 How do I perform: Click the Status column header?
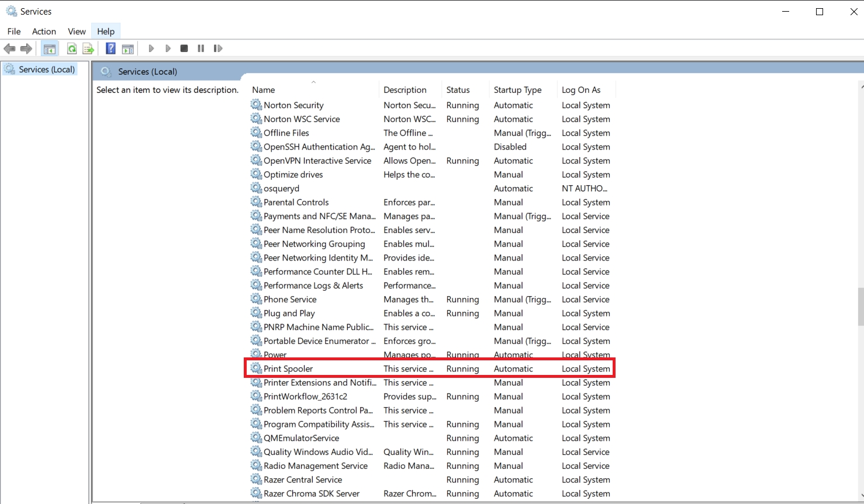point(458,90)
